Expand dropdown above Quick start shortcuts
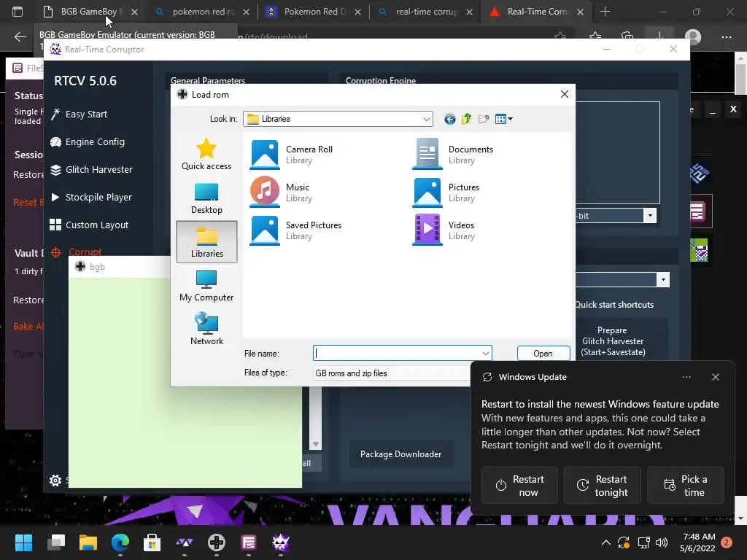The height and width of the screenshot is (560, 747). [x=663, y=279]
